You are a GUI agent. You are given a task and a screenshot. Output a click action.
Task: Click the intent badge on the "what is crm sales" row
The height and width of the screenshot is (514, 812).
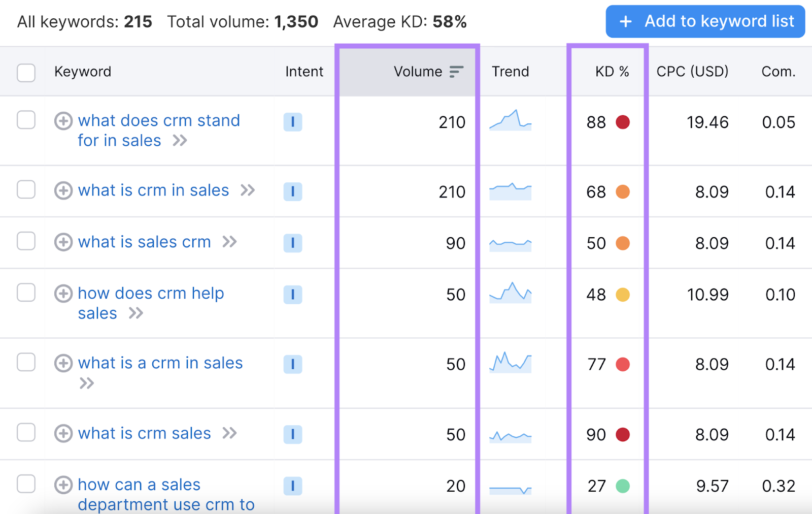(x=293, y=434)
